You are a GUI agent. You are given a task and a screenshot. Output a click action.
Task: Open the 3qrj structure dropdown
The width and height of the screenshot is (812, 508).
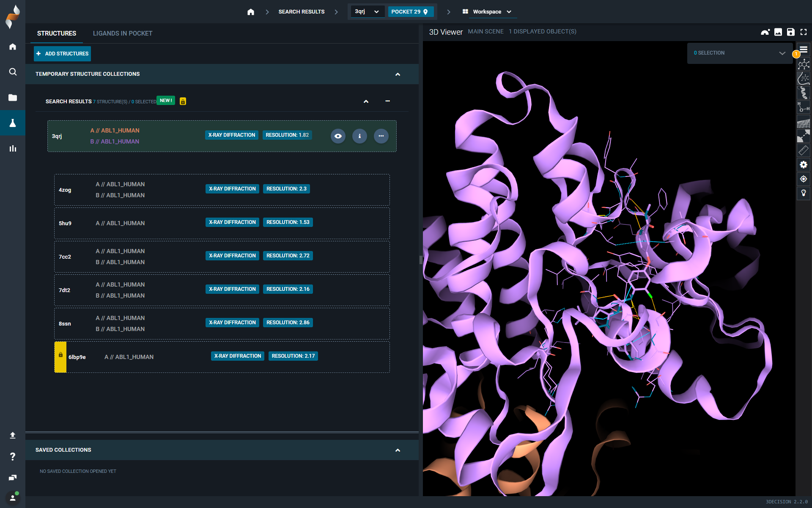(367, 11)
